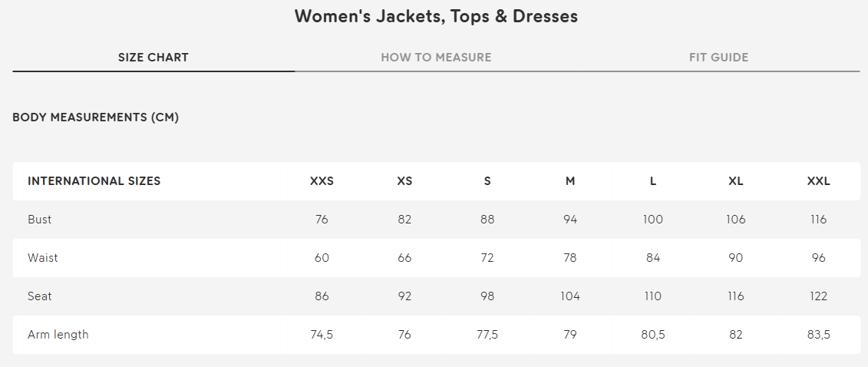This screenshot has width=868, height=367.
Task: Select the XXL size column header
Action: point(819,182)
